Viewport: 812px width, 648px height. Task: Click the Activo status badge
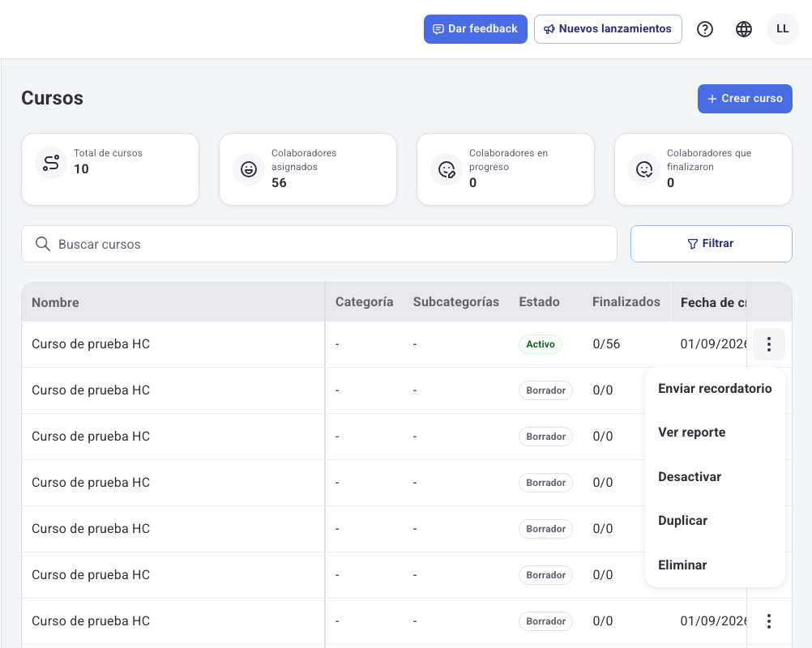(541, 344)
